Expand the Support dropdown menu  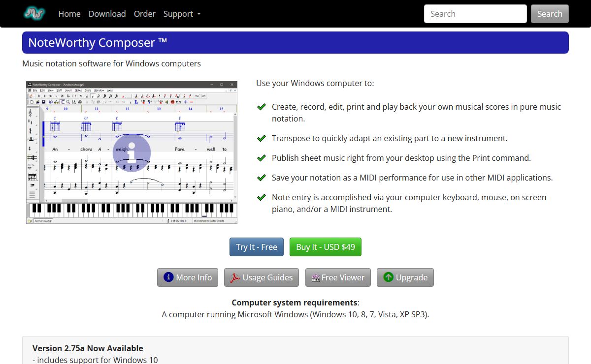pyautogui.click(x=182, y=14)
